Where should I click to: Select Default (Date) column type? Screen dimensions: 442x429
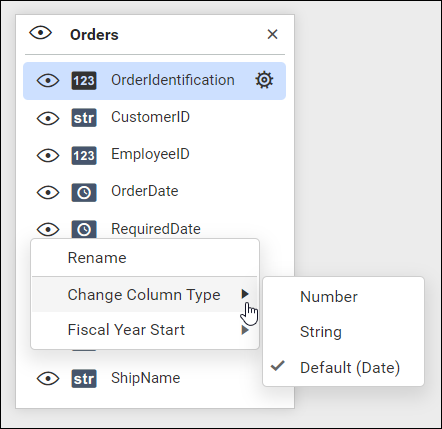pyautogui.click(x=343, y=368)
